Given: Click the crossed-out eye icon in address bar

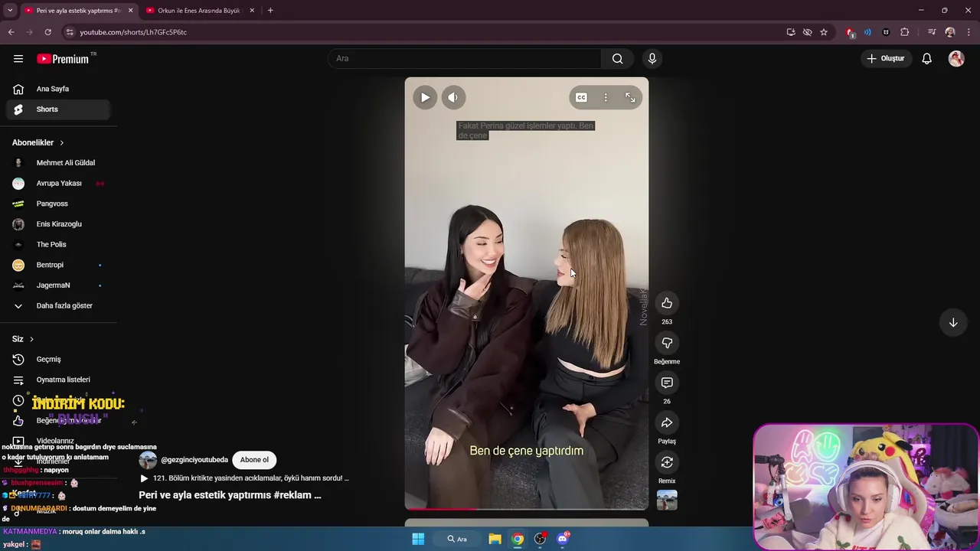Looking at the screenshot, I should 807,32.
